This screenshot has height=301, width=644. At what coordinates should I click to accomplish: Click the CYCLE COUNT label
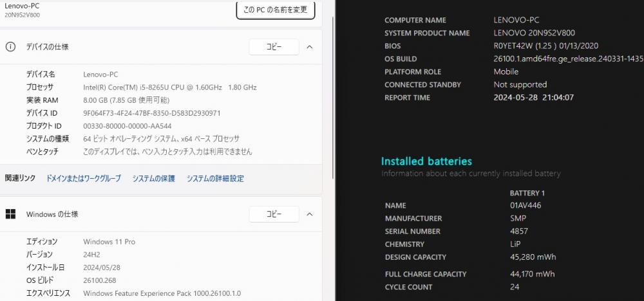click(x=408, y=287)
